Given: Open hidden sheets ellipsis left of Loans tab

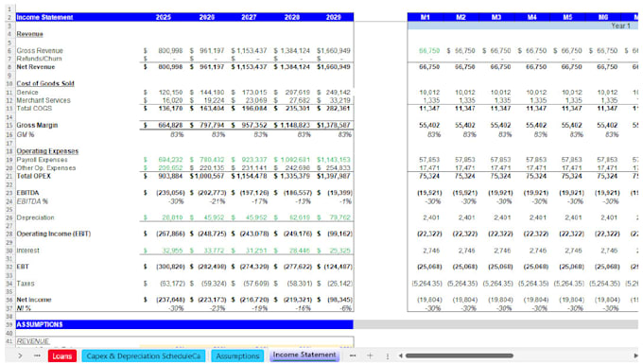Looking at the screenshot, I should click(37, 355).
